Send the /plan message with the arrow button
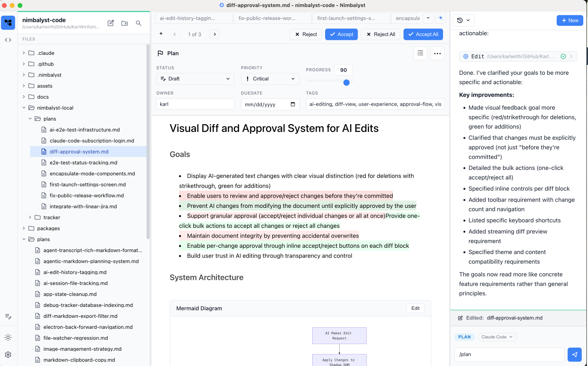The height and width of the screenshot is (366, 588). (574, 355)
